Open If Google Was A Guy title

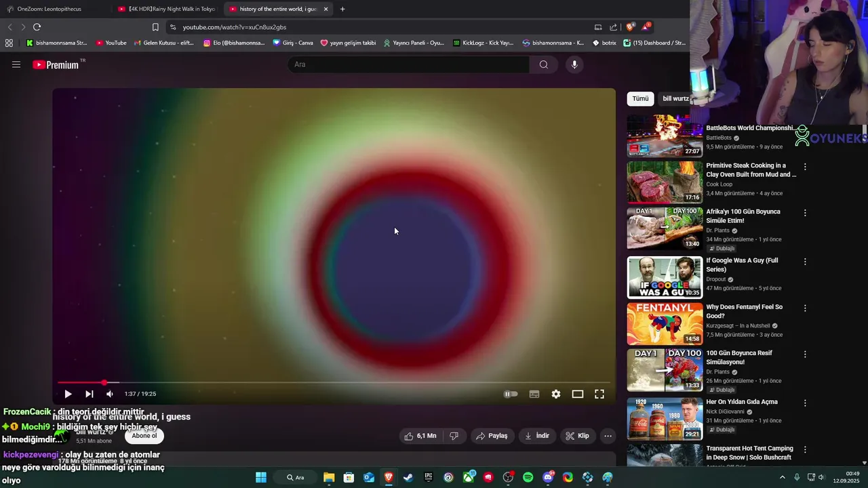742,264
